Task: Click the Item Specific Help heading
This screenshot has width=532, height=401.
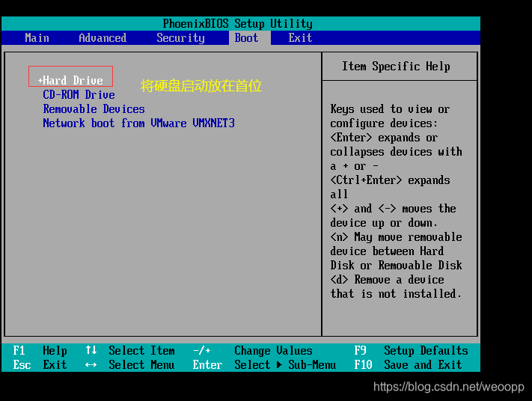Action: pos(396,66)
